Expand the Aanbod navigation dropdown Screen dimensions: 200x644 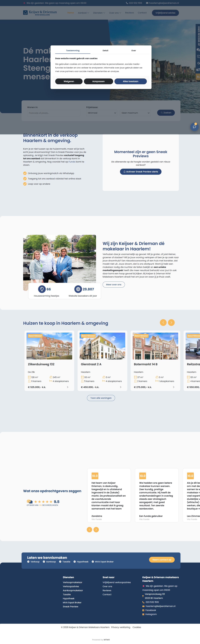[84, 13]
